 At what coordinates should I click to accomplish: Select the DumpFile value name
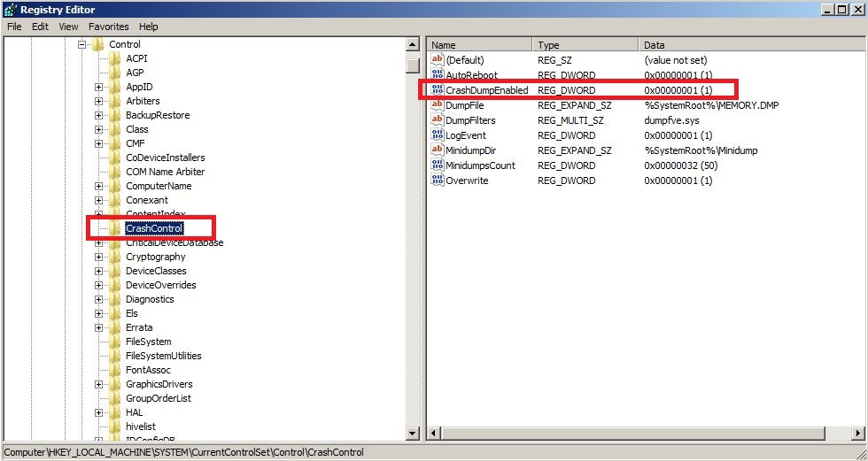point(465,105)
